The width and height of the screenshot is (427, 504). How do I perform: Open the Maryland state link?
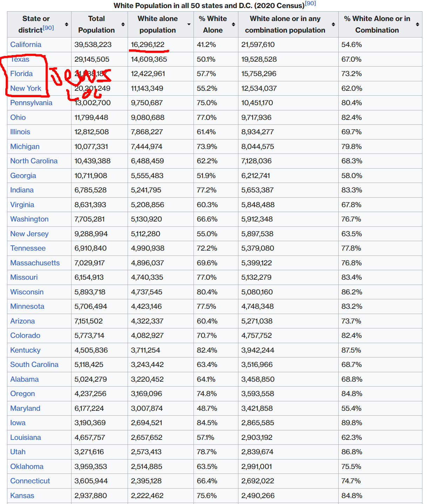25,408
